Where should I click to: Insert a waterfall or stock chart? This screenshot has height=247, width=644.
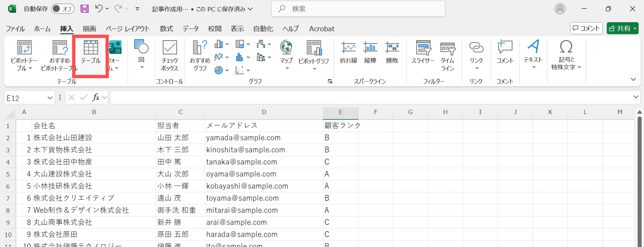point(264,44)
